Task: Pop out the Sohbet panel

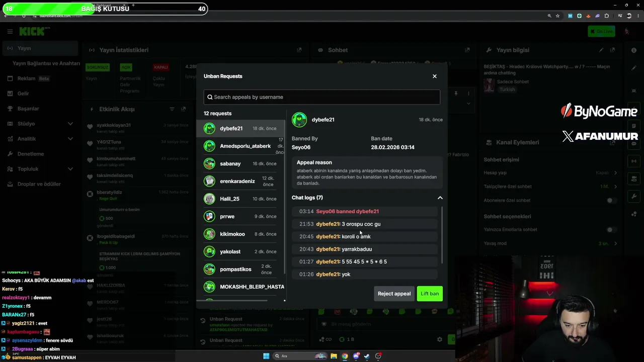Action: (467, 50)
